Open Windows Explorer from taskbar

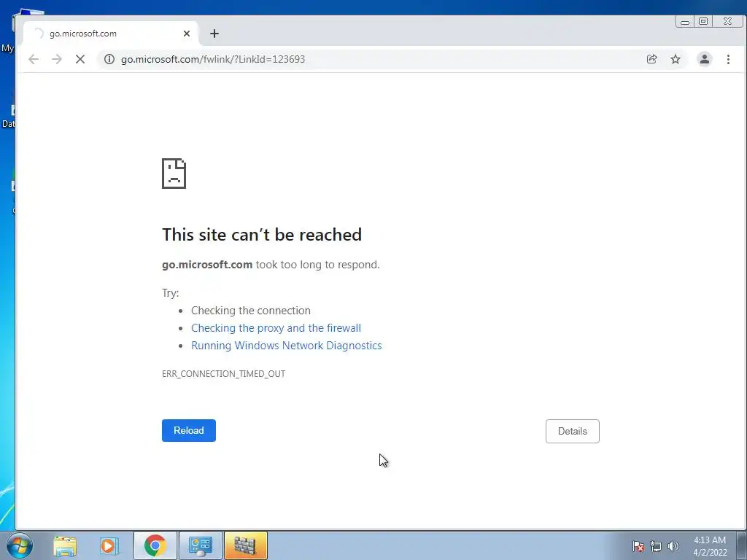click(65, 545)
